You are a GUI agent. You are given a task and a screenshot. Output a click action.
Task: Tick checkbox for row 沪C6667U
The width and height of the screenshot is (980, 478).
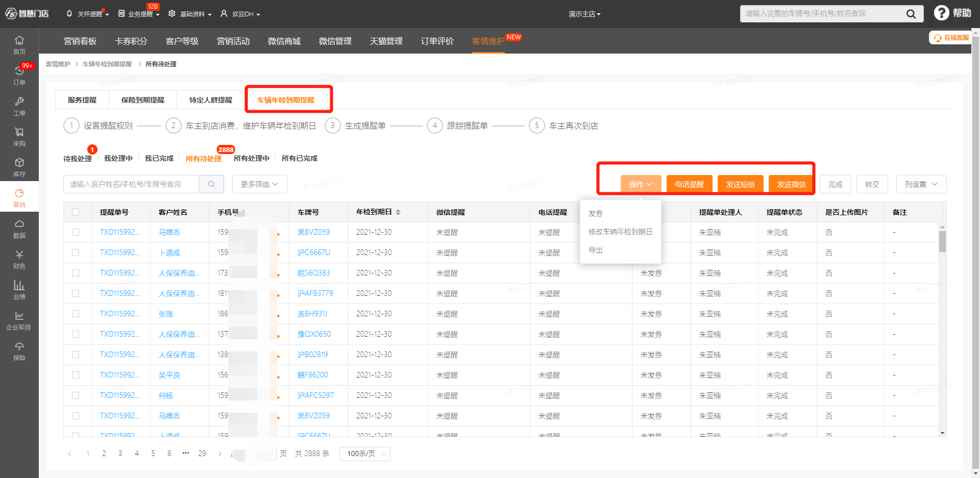click(x=76, y=253)
